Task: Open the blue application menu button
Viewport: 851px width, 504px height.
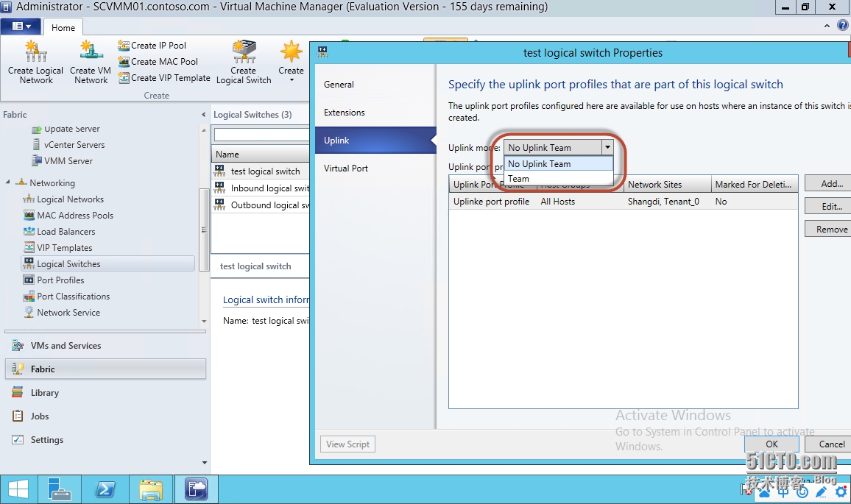Action: [x=21, y=26]
